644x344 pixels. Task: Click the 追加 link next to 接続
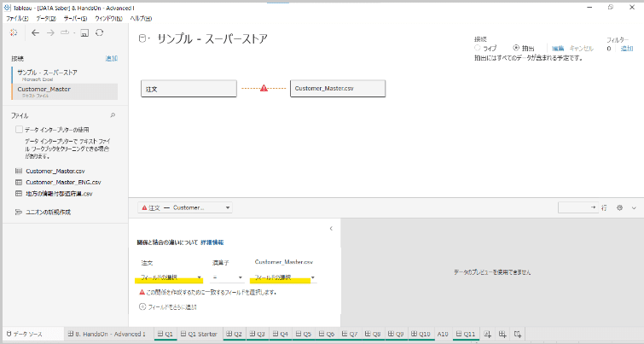111,58
